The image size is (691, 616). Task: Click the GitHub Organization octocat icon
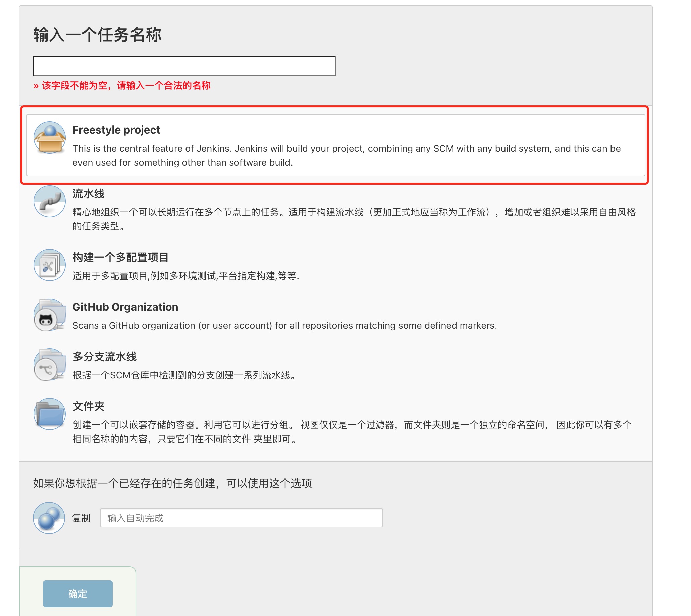pyautogui.click(x=50, y=315)
